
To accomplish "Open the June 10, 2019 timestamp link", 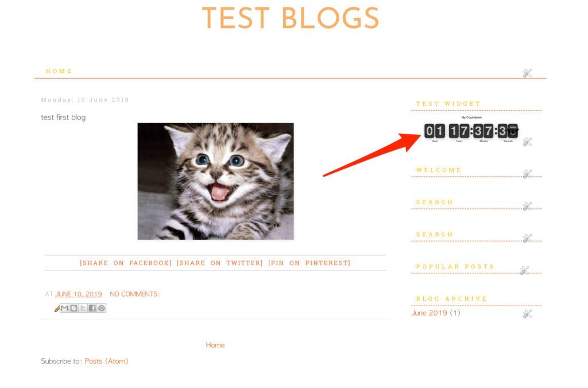I will [79, 294].
